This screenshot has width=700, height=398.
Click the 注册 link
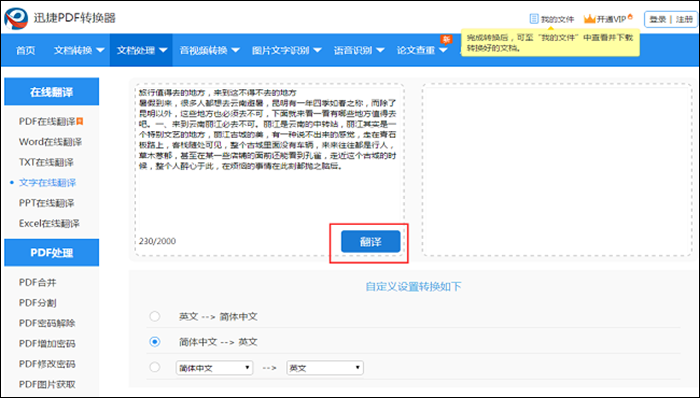click(684, 19)
